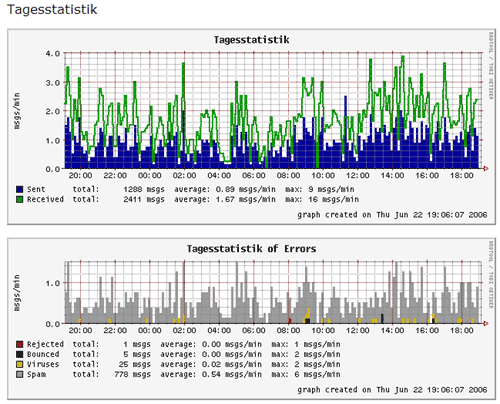Viewport: 500px width, 404px height.
Task: Click the yellow Viruses legend swatch
Action: click(x=20, y=364)
